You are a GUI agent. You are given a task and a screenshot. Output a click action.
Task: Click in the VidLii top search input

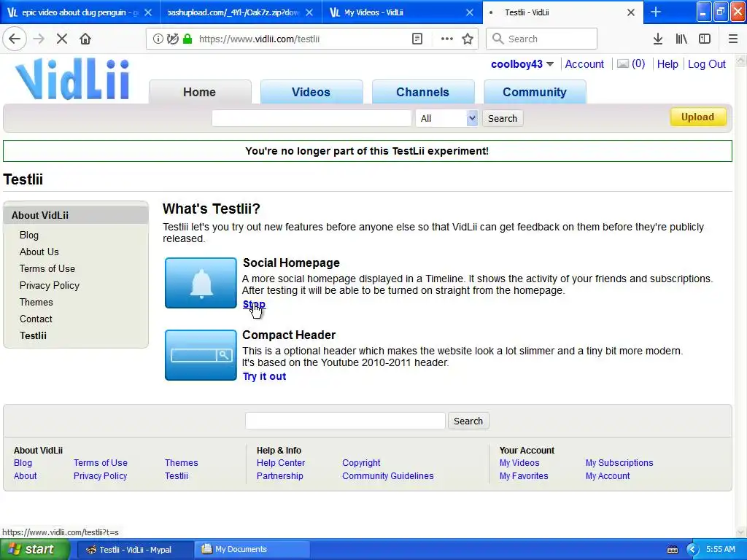tap(311, 118)
